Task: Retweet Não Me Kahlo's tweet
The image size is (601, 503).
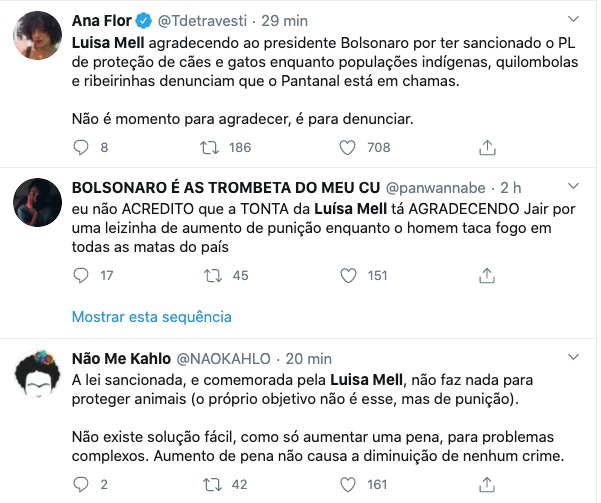Action: tap(210, 485)
